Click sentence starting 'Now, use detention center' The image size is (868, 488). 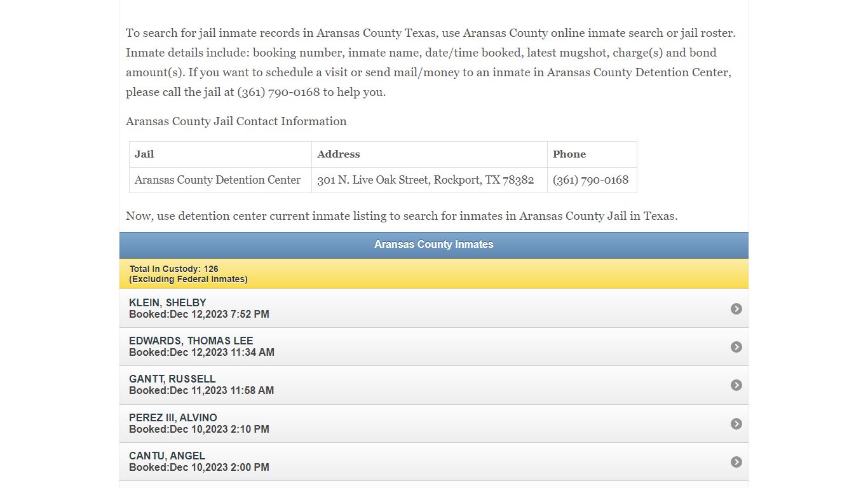[x=402, y=216]
